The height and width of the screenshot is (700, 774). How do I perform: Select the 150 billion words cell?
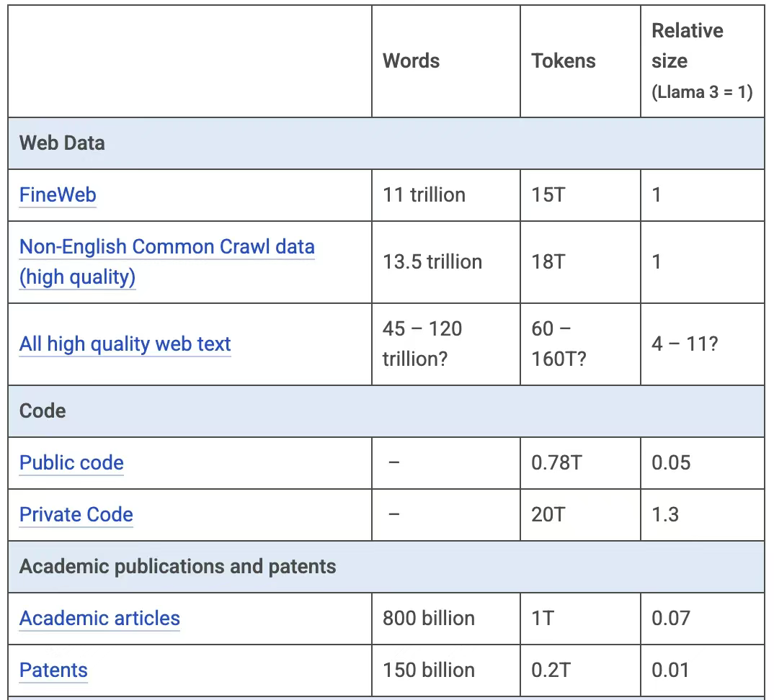tap(429, 670)
